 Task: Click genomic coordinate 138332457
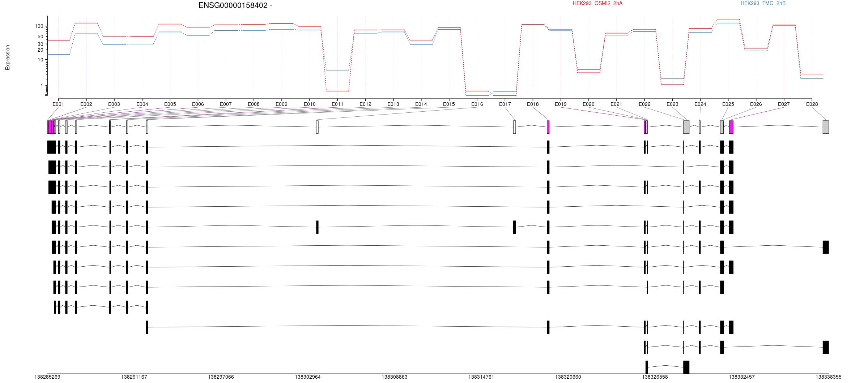tap(742, 377)
